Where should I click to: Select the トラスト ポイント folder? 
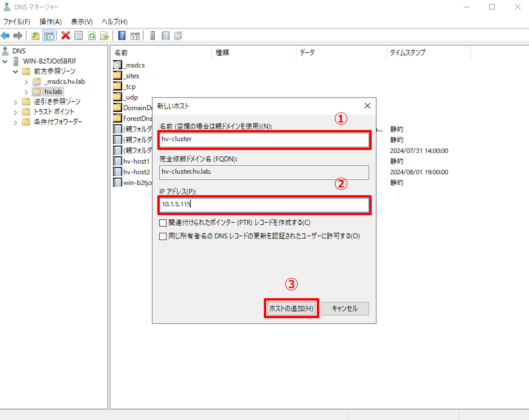click(54, 112)
